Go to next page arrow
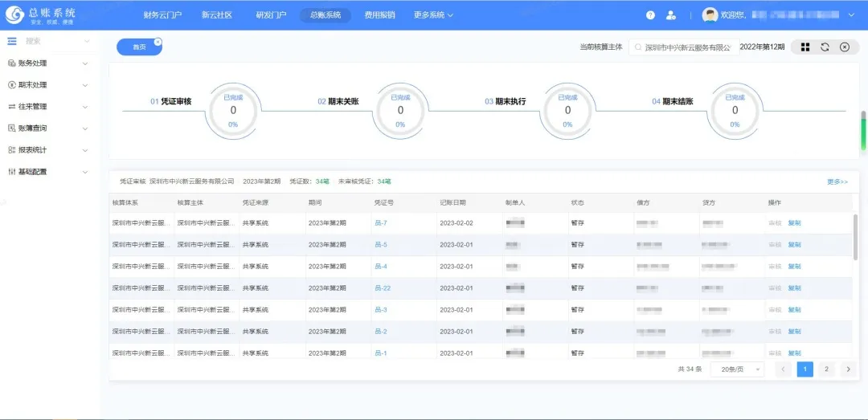This screenshot has height=420, width=868. 848,369
